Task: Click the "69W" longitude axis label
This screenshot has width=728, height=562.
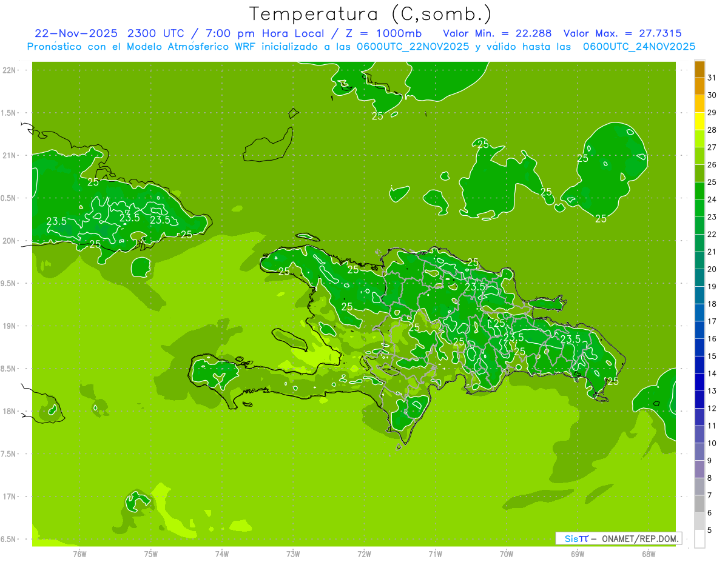Action: [577, 554]
